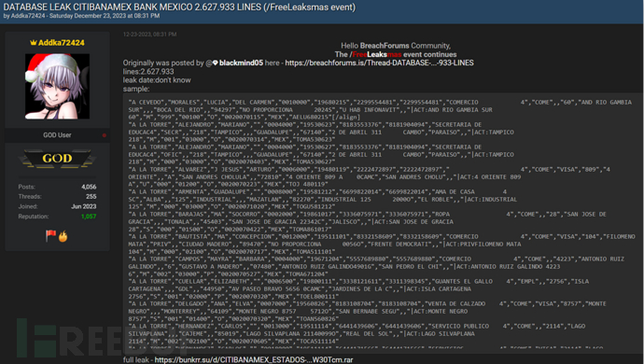Click the post timestamp 12-23-2023, 08:31 PM
Screen dimensions: 644x364
[x=150, y=35]
